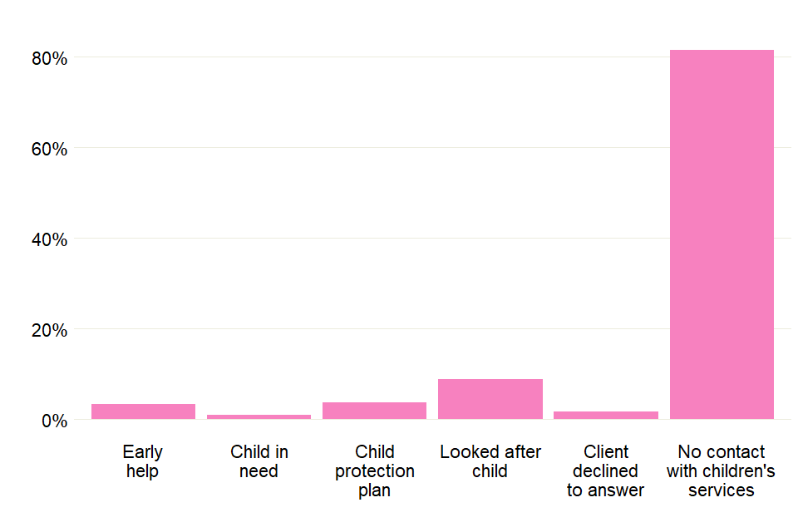Click the Client declined to answer bar

[x=606, y=415]
